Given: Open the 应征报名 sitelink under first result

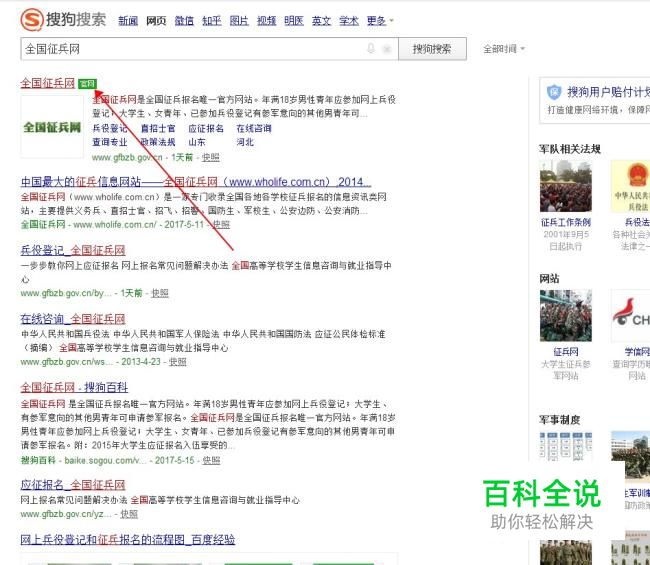Looking at the screenshot, I should (206, 129).
